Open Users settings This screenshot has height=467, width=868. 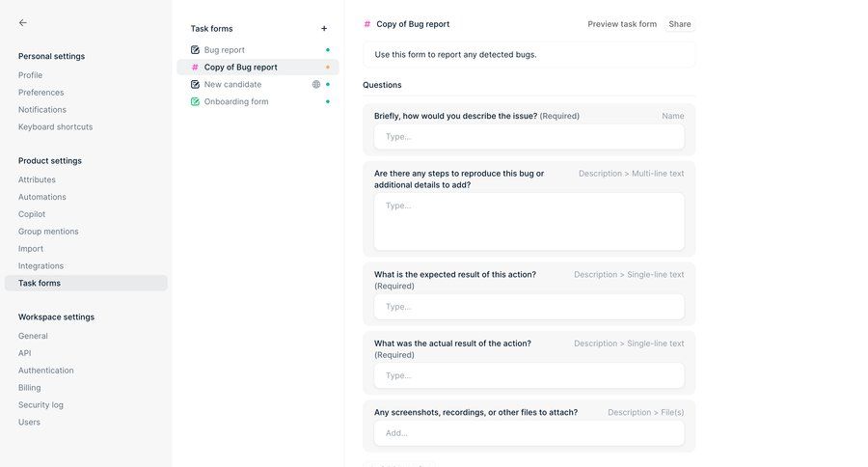[x=29, y=422]
